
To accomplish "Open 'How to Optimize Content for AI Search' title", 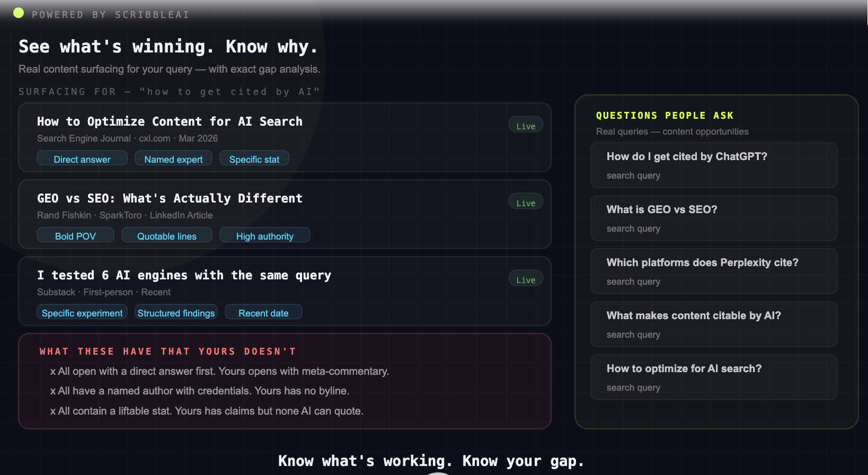I will pyautogui.click(x=170, y=121).
